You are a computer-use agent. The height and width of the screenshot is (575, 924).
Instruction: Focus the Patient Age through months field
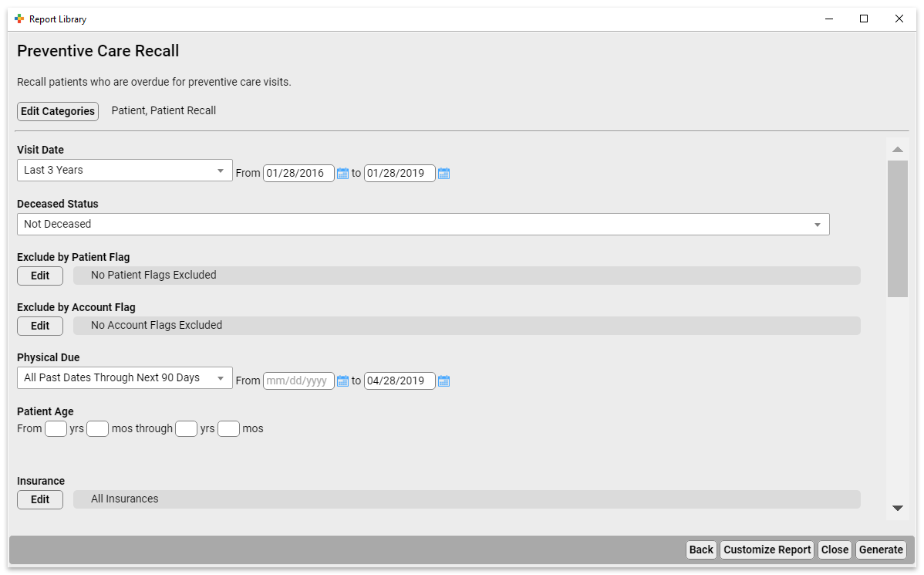click(228, 429)
